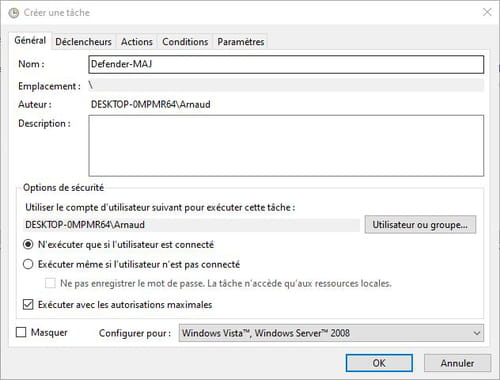Viewport: 500px width, 380px height.
Task: Click the Windows Vista, Windows Server 2008 combo box
Action: (331, 333)
